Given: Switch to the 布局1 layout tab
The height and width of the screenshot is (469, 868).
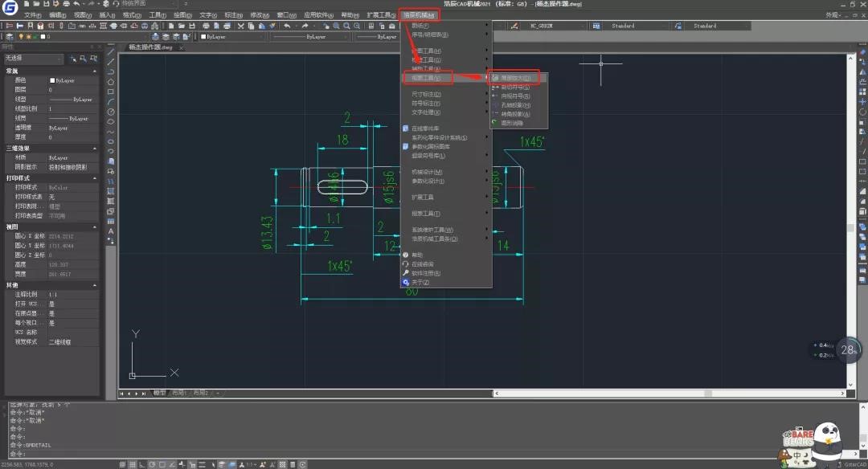Looking at the screenshot, I should click(x=178, y=394).
